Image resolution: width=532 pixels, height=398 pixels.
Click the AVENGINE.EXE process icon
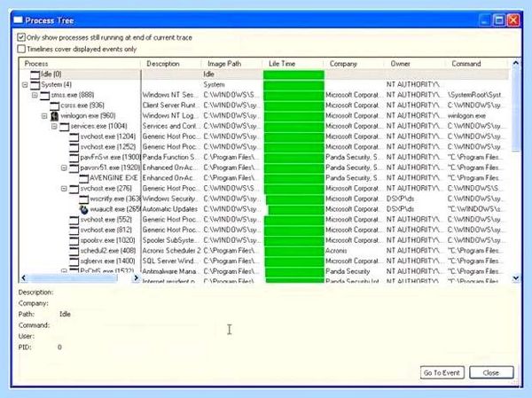[x=84, y=178]
